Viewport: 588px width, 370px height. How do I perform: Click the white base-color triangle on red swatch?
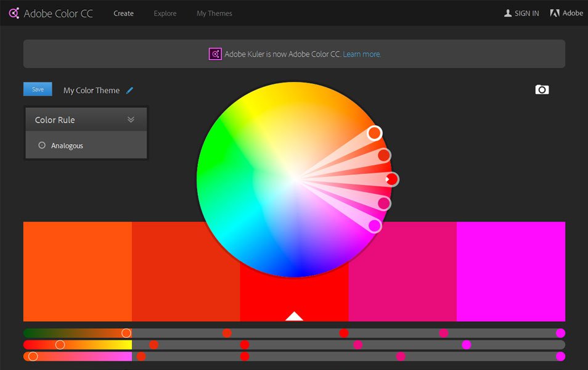point(294,316)
